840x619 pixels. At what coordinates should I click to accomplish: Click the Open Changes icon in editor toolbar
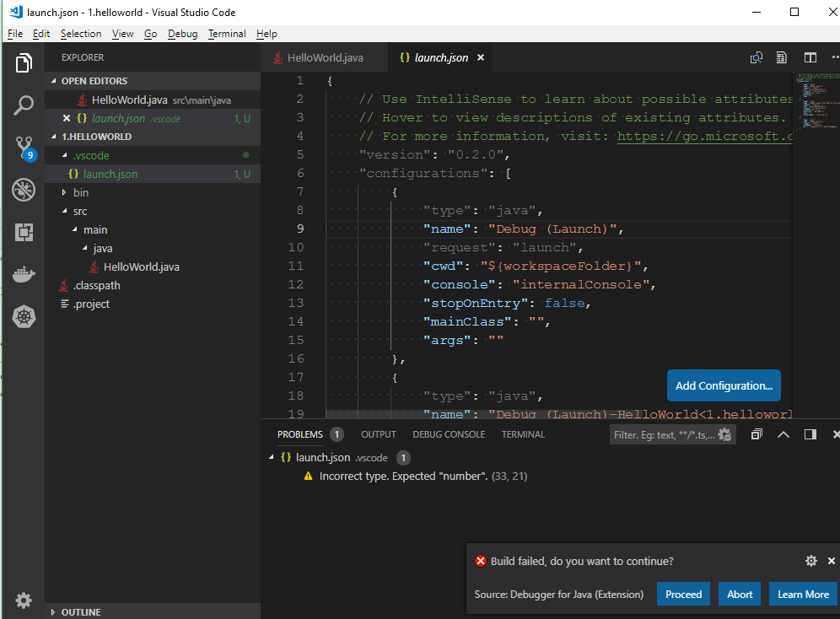[756, 58]
